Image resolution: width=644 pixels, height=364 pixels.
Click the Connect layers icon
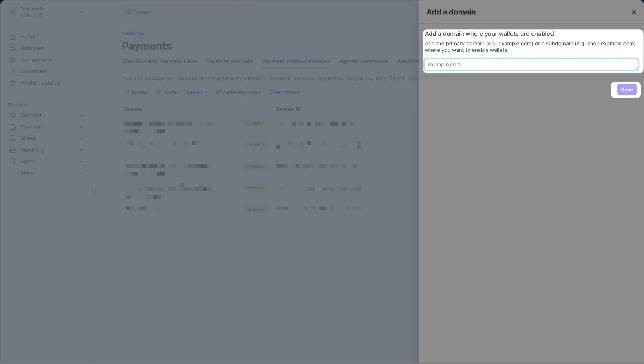(x=13, y=115)
